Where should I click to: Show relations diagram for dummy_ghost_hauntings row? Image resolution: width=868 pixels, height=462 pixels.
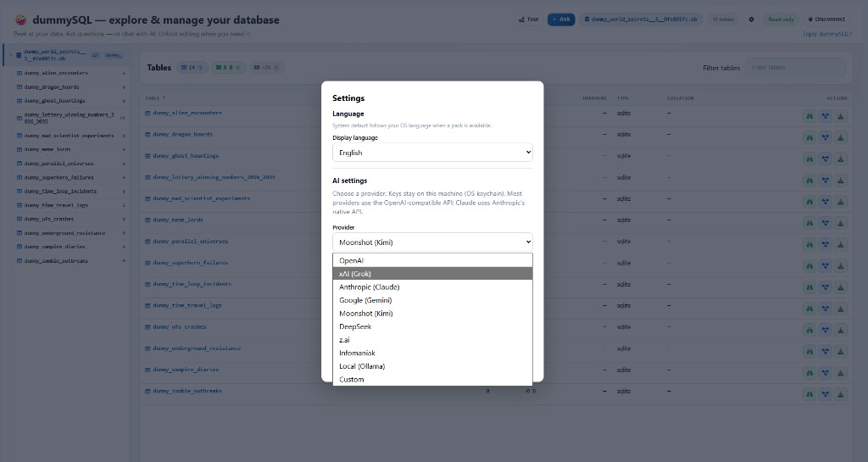click(x=825, y=159)
